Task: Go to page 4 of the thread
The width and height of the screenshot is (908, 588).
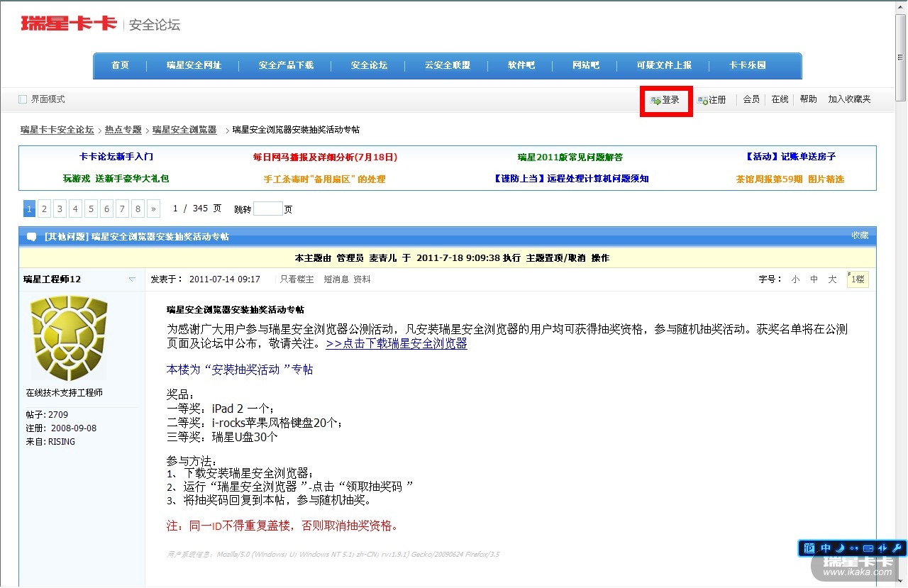Action: click(75, 209)
